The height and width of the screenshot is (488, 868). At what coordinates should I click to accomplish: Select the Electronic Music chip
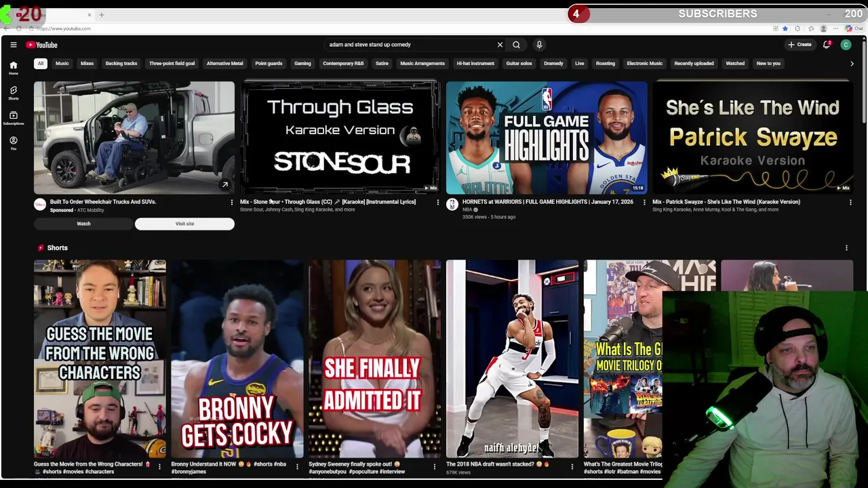point(644,64)
